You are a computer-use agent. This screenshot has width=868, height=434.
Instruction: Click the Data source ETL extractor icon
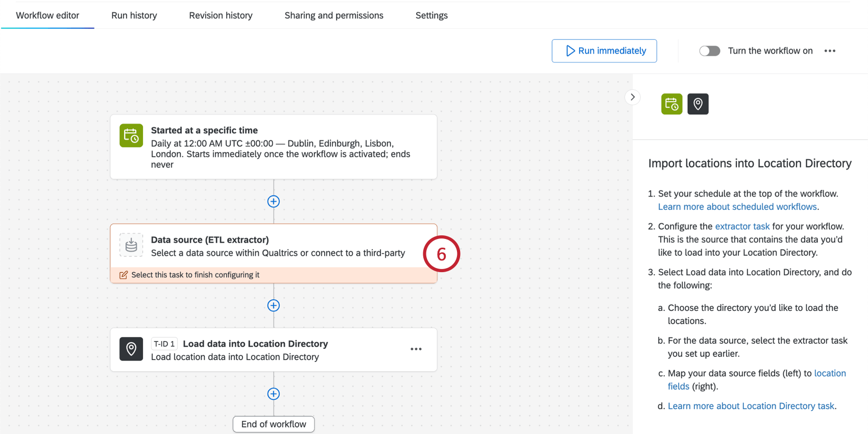[x=131, y=245]
